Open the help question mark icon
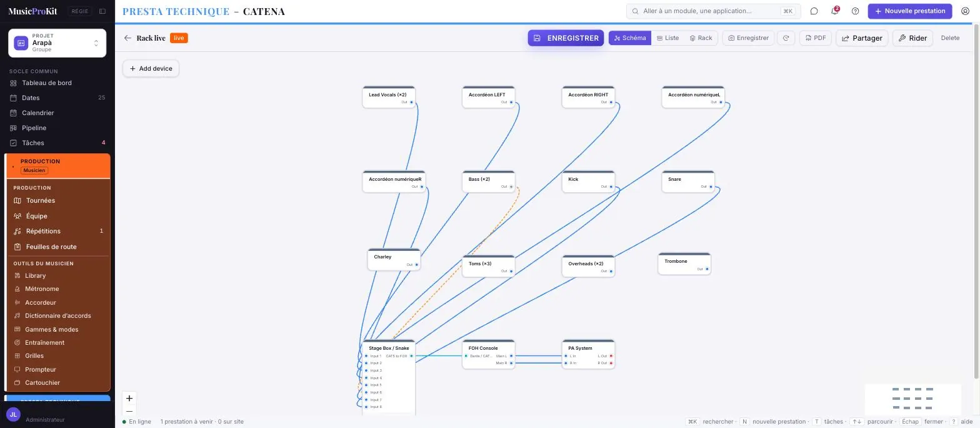 pyautogui.click(x=856, y=11)
